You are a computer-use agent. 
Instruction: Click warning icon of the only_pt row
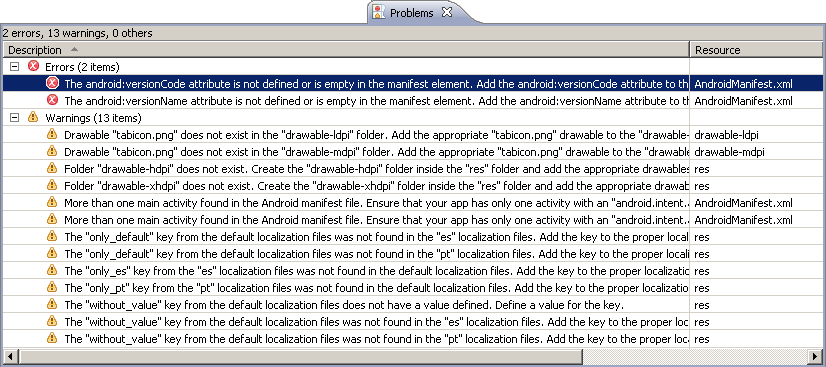point(52,287)
